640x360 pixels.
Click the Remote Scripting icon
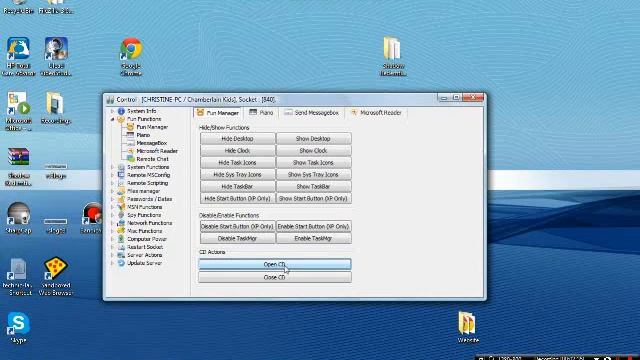click(121, 183)
